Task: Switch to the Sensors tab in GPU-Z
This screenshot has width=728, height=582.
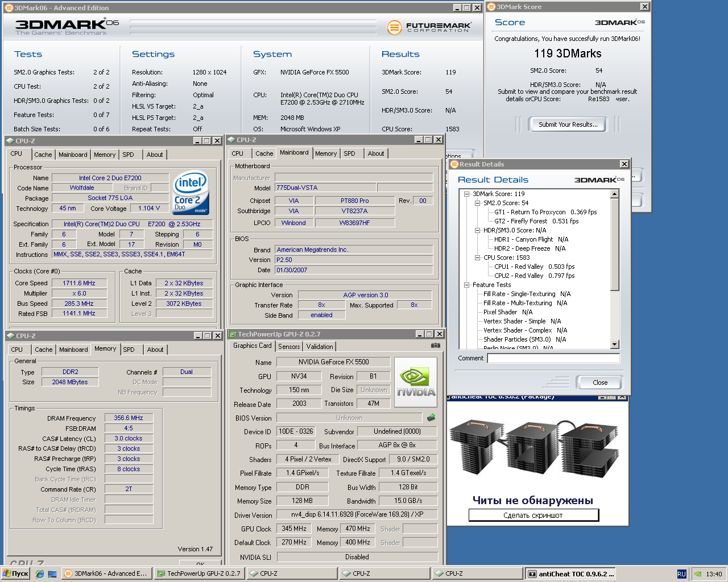Action: [x=289, y=347]
